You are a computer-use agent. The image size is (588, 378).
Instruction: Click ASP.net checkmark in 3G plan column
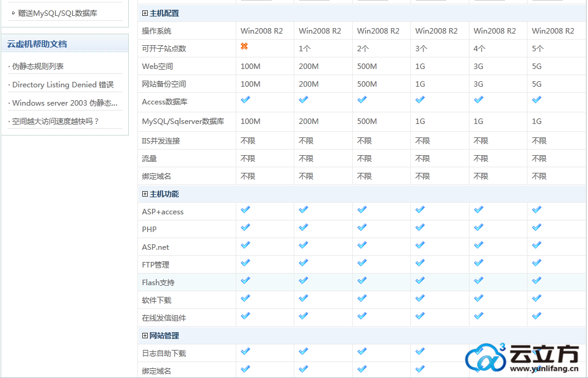click(x=479, y=244)
